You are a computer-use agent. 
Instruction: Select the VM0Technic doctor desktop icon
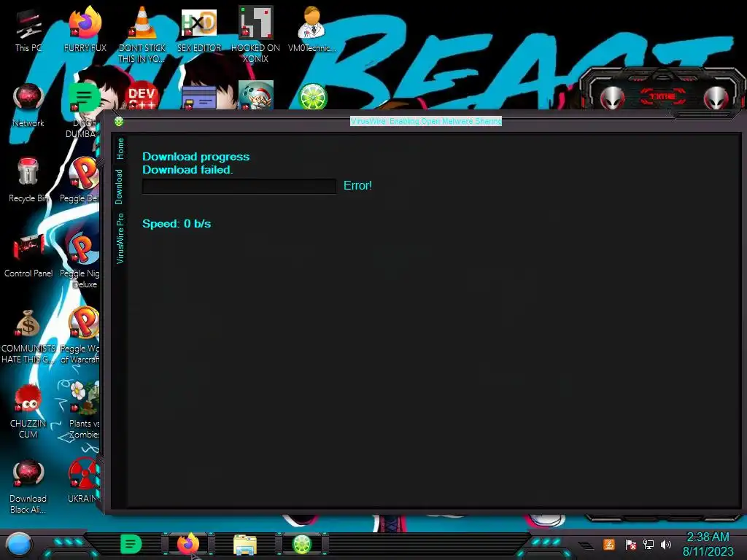coord(311,29)
